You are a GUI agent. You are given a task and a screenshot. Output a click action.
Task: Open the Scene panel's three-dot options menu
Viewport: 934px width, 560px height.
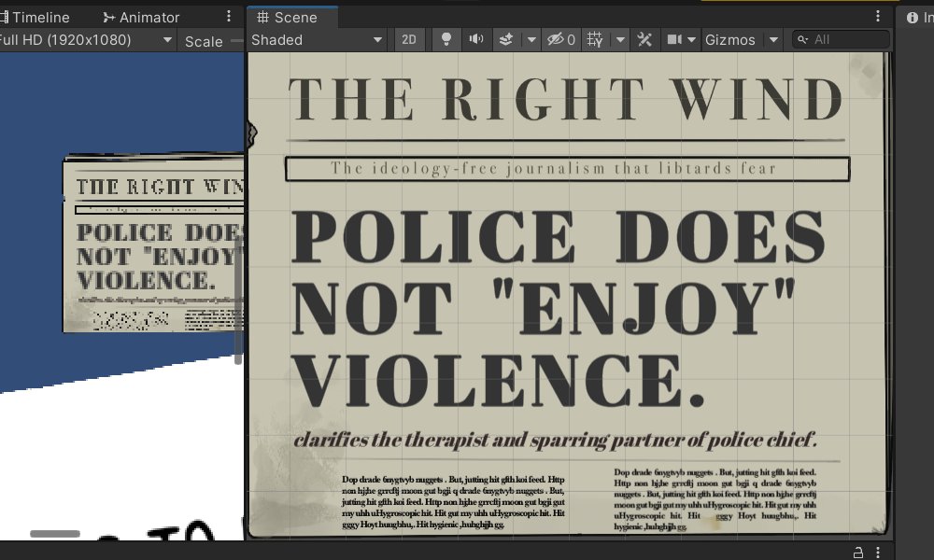click(x=877, y=16)
